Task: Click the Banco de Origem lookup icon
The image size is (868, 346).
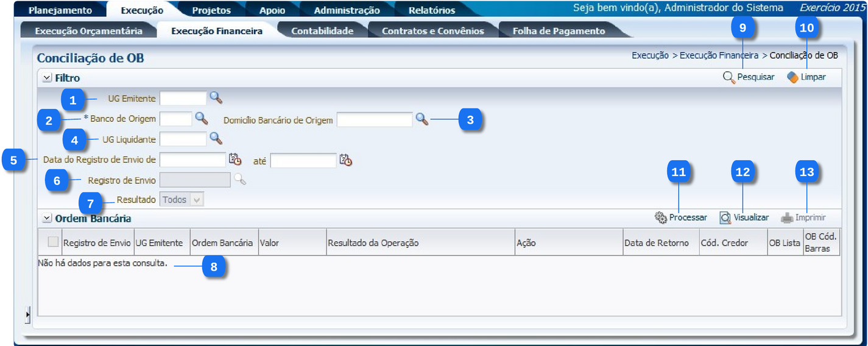Action: (201, 118)
